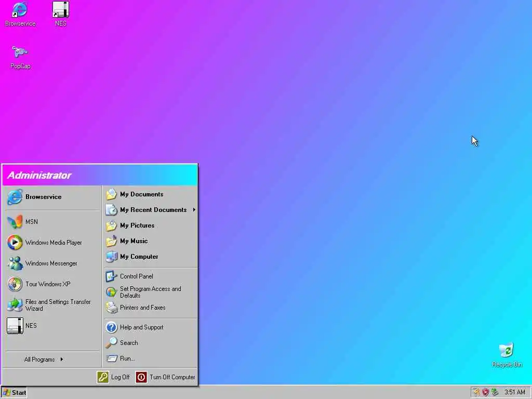Click Set Program Access and Defaults icon

(x=111, y=292)
